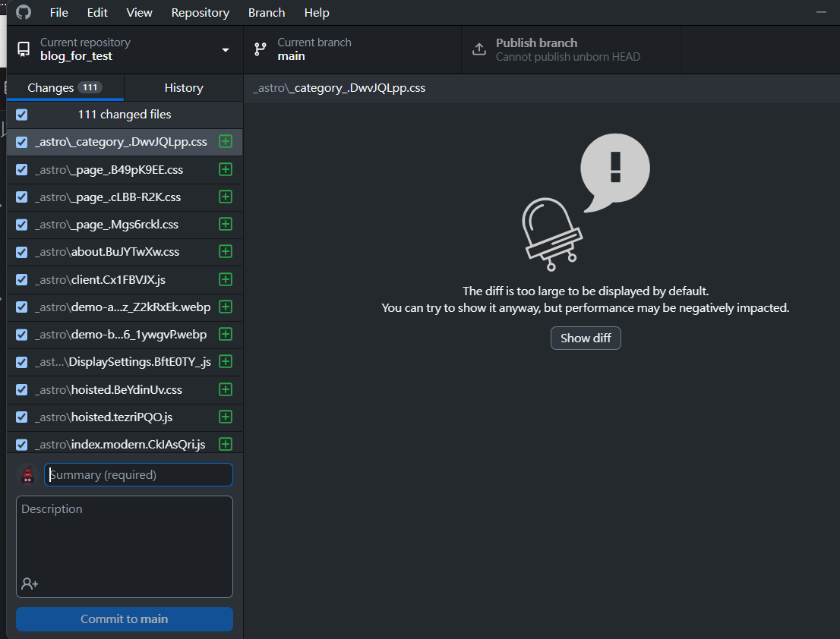Uncheck hoisted.BeYdinUv.css file checkbox

click(22, 389)
